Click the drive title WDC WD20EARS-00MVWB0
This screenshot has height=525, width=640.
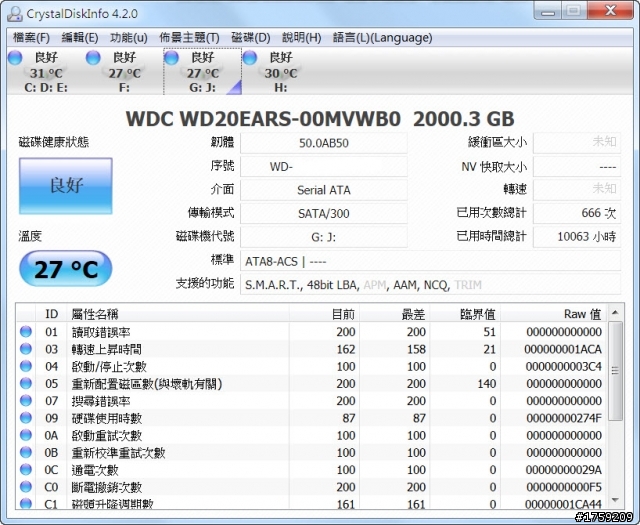(x=263, y=119)
